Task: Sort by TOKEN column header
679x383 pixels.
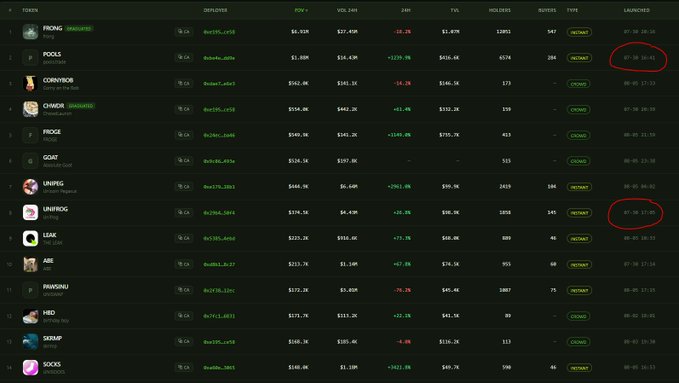Action: click(x=30, y=10)
